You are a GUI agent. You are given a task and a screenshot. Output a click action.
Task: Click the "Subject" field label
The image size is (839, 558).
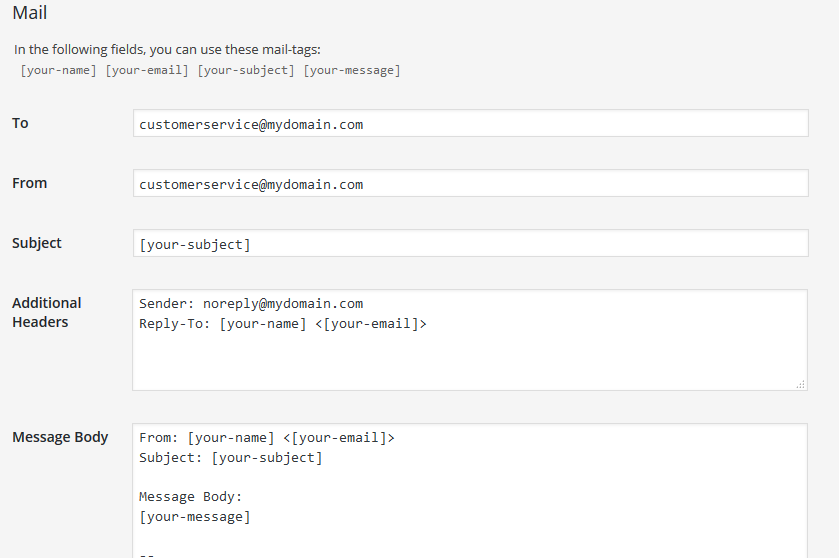click(x=37, y=243)
